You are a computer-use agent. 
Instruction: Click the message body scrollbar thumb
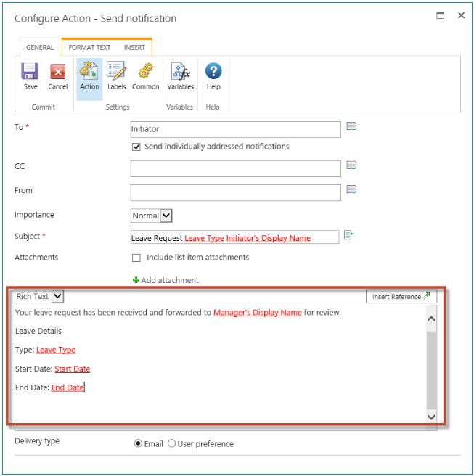(x=431, y=370)
